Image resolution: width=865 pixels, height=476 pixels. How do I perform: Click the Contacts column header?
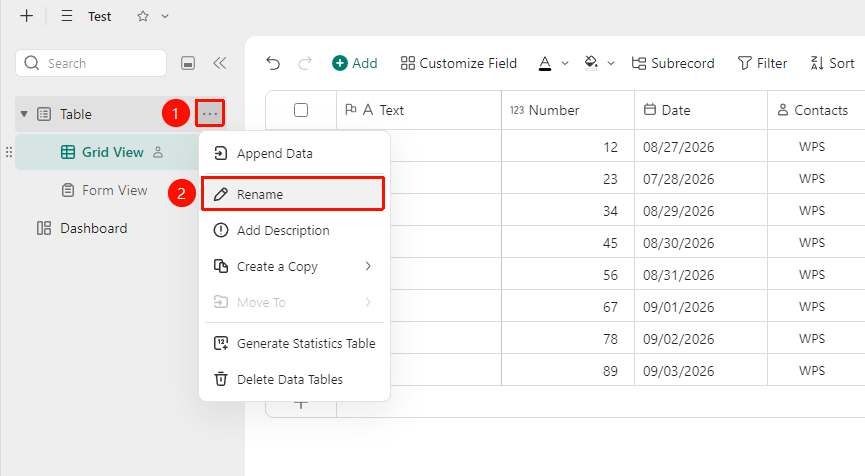pyautogui.click(x=816, y=110)
